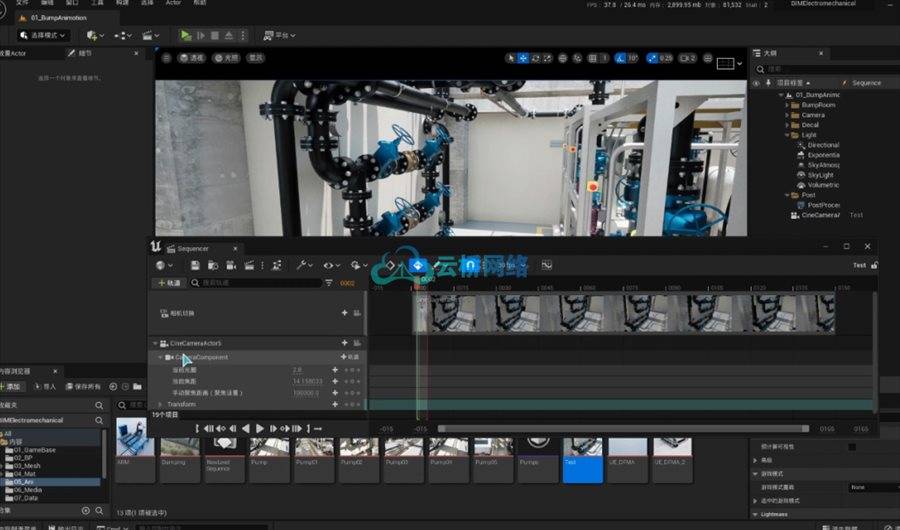Click the Stop simulation square icon
This screenshot has height=530, width=900.
215,36
